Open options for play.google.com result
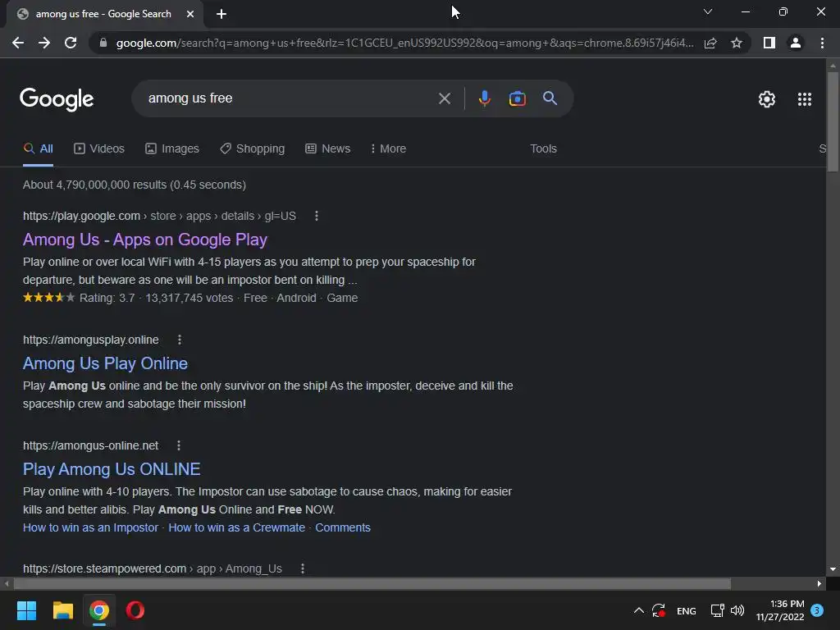Image resolution: width=840 pixels, height=630 pixels. coord(316,216)
